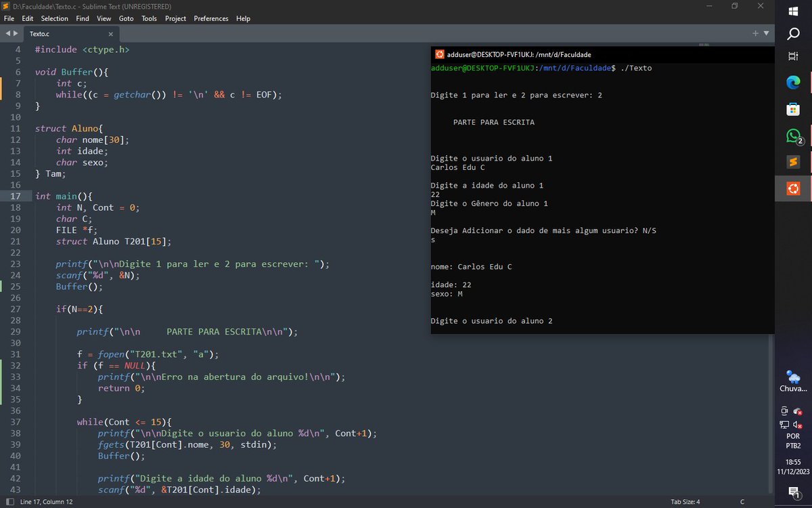Image resolution: width=812 pixels, height=508 pixels.
Task: Open Microsoft Store from the taskbar
Action: [793, 109]
